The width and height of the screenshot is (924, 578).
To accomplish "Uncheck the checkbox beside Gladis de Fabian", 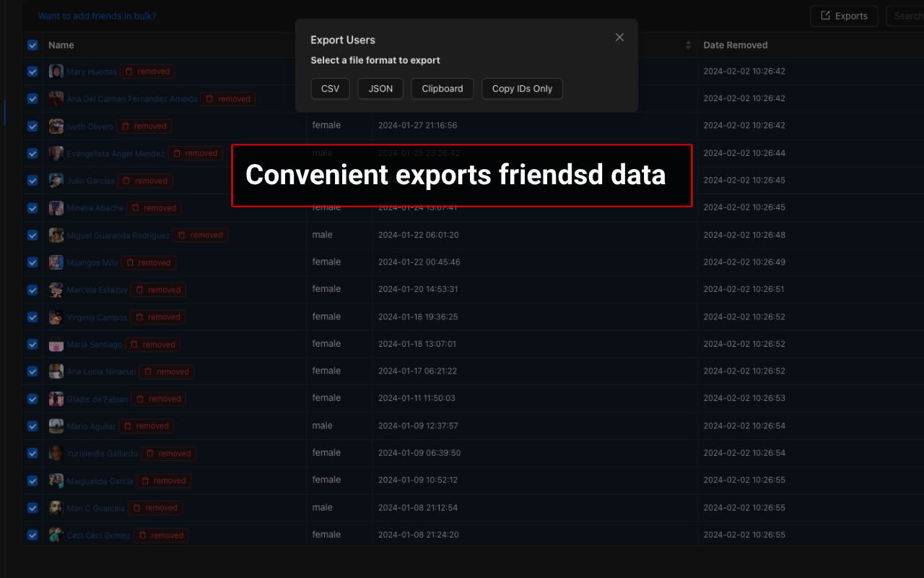I will click(x=32, y=398).
